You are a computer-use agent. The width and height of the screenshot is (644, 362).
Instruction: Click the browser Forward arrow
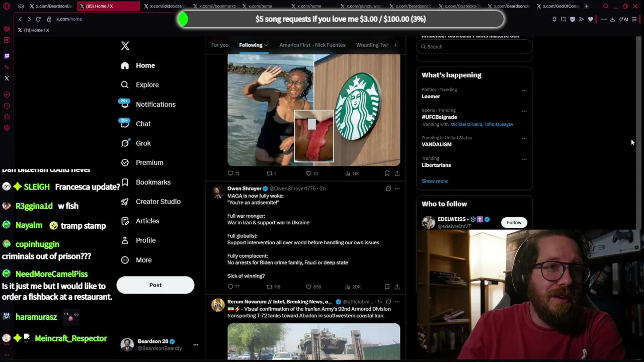(x=29, y=19)
